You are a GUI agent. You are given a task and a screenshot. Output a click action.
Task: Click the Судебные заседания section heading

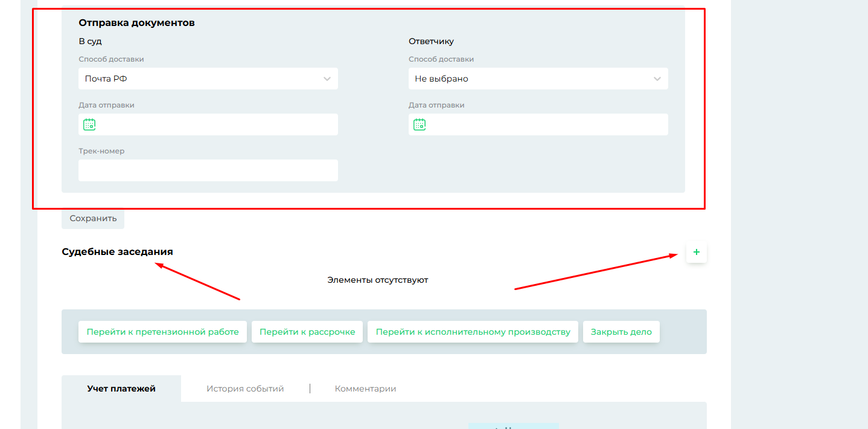tap(117, 252)
